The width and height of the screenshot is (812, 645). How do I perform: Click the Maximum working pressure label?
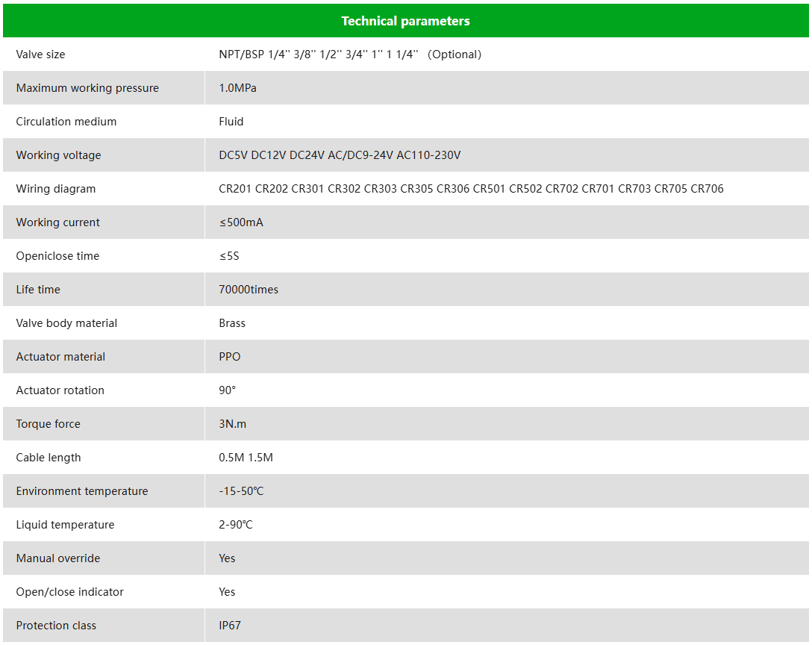(x=87, y=88)
